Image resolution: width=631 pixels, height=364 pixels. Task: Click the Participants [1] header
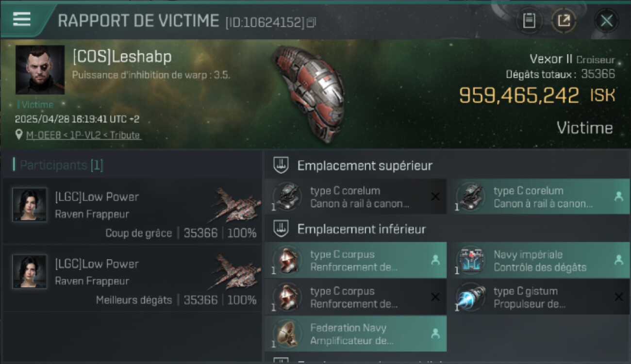(x=61, y=165)
